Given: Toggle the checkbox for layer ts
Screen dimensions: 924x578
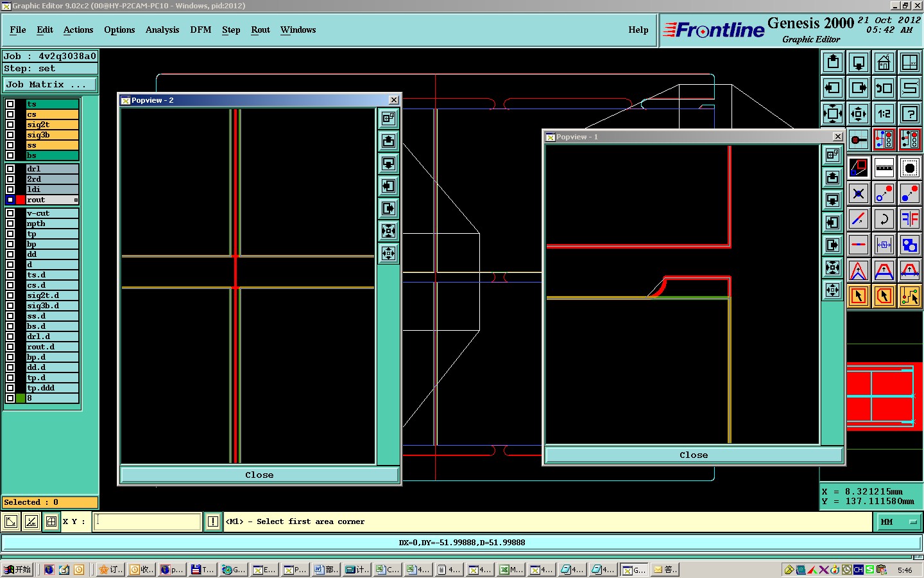Looking at the screenshot, I should point(10,104).
